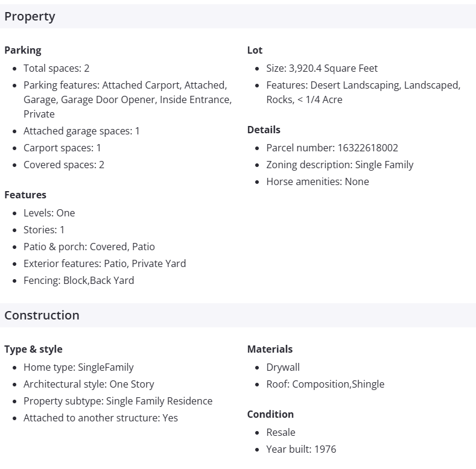The height and width of the screenshot is (469, 476).
Task: Click the Year built: 1976 text
Action: pos(301,449)
